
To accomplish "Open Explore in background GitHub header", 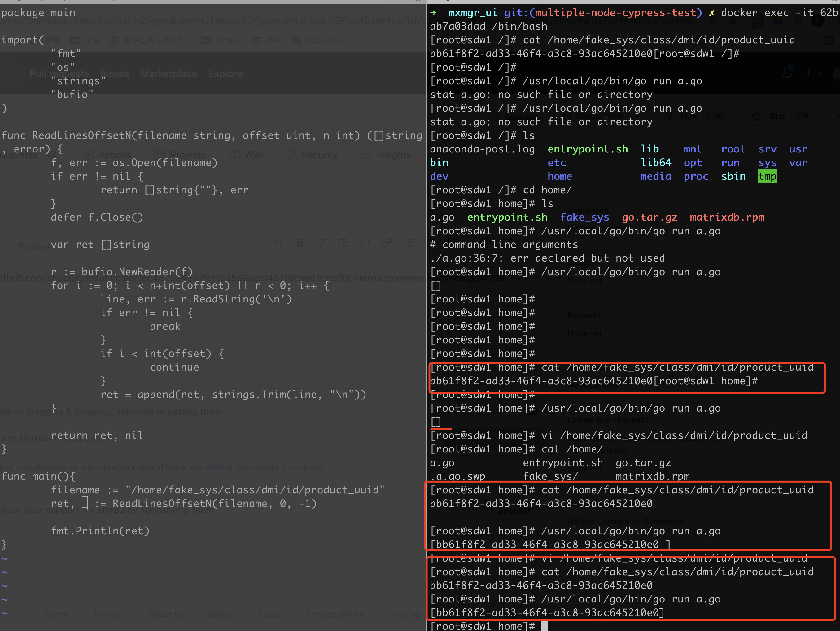I will 225,73.
